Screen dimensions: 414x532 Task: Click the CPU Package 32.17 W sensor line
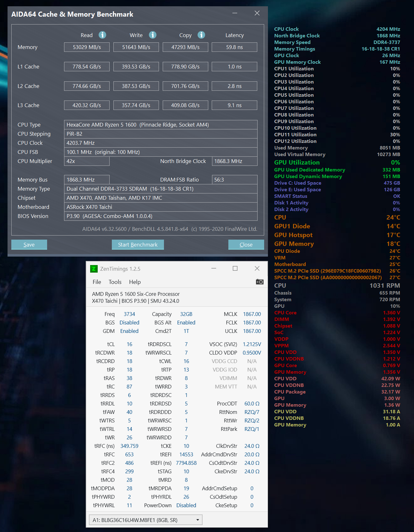pyautogui.click(x=337, y=392)
